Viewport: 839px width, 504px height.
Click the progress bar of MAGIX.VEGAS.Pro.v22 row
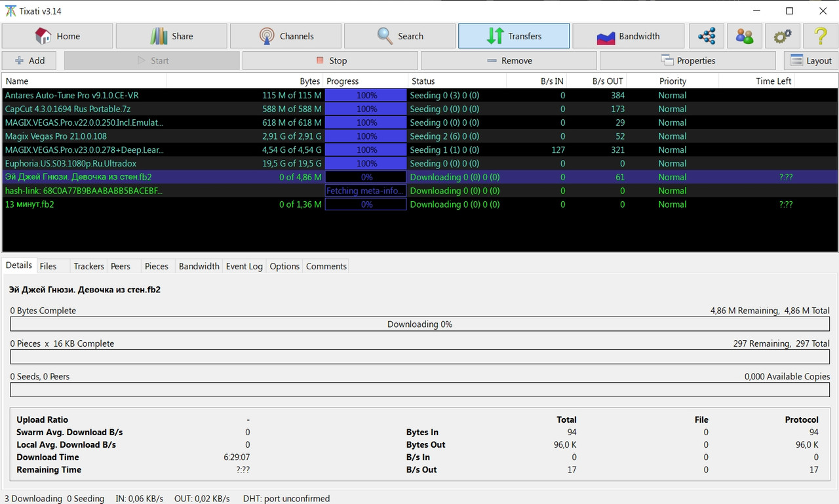(x=366, y=123)
